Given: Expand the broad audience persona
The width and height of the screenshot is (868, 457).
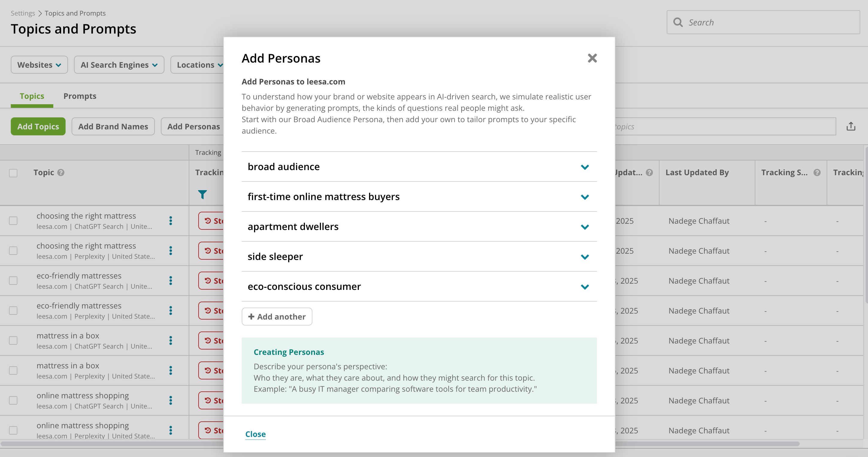Looking at the screenshot, I should click(x=419, y=167).
